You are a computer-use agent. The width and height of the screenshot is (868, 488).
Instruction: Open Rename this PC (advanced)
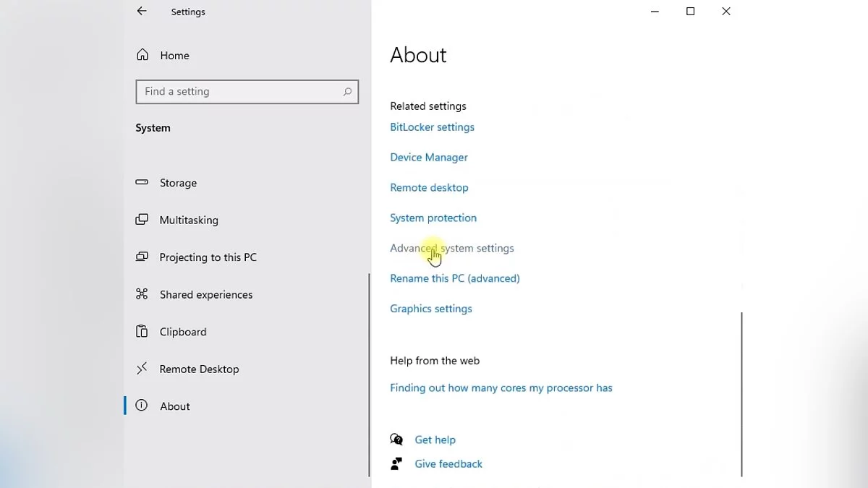coord(455,278)
